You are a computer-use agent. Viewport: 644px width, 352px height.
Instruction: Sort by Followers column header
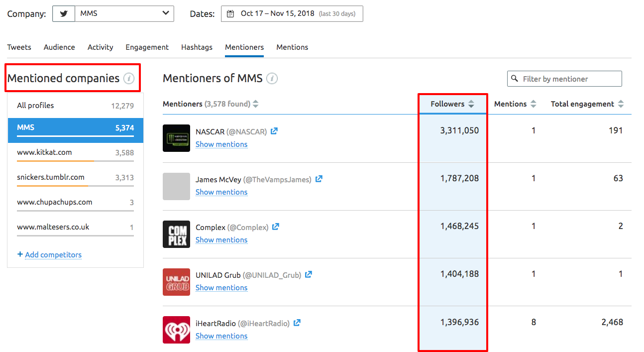coord(452,104)
